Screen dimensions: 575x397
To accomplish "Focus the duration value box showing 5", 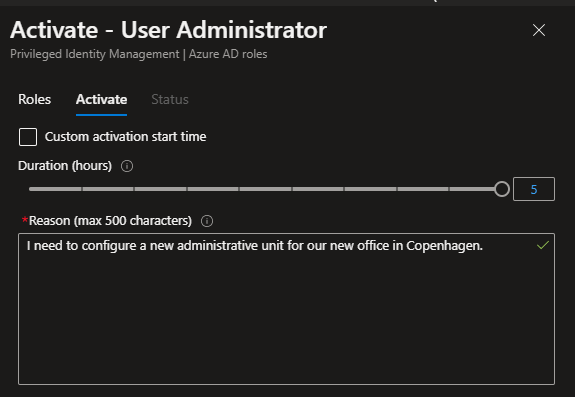I will (x=534, y=189).
